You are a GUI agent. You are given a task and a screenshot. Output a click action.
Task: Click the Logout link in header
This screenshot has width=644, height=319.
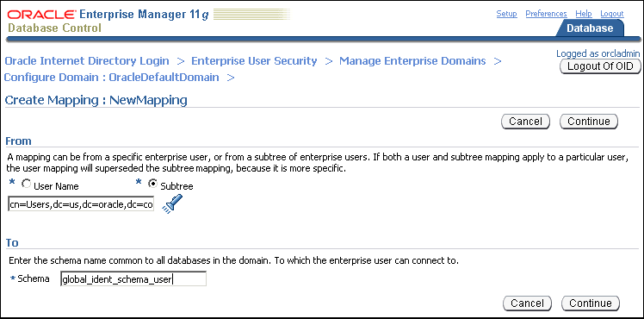point(612,14)
